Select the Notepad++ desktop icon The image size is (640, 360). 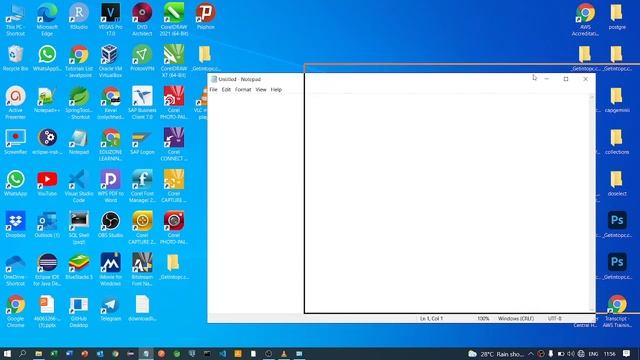coord(47,100)
